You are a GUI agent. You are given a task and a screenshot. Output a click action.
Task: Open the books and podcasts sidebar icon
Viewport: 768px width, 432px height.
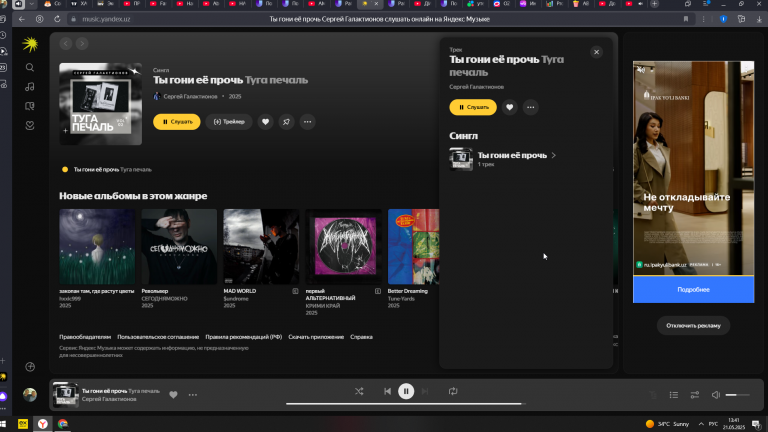click(30, 106)
